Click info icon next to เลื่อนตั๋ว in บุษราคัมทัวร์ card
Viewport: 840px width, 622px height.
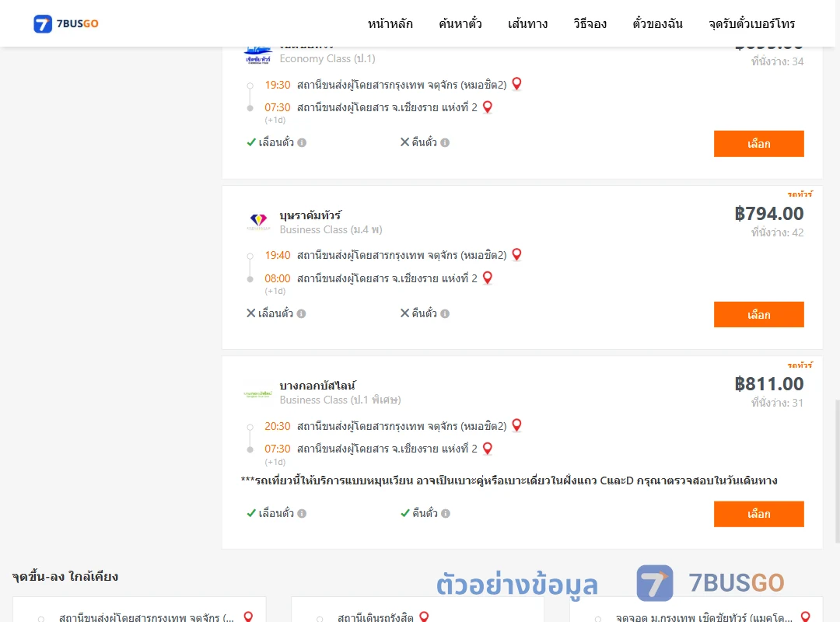(302, 313)
